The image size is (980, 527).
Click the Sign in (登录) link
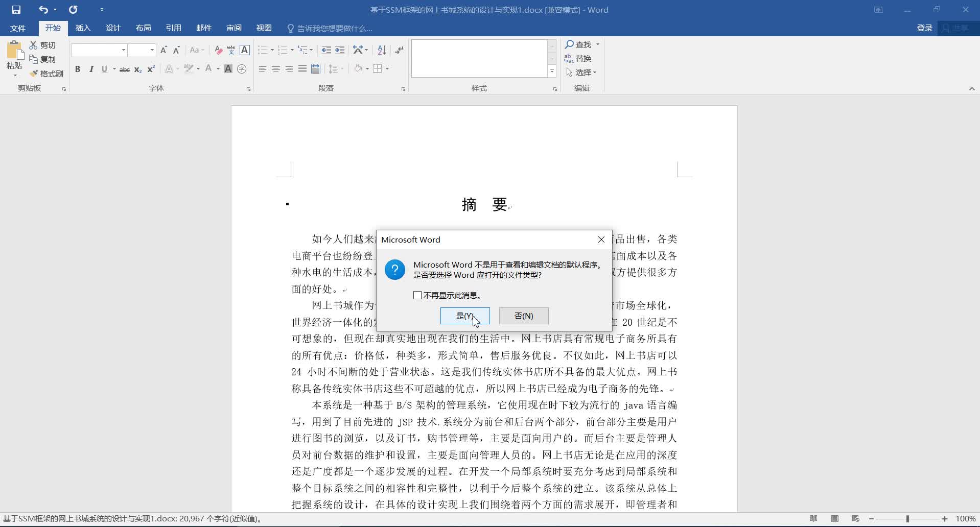(924, 28)
